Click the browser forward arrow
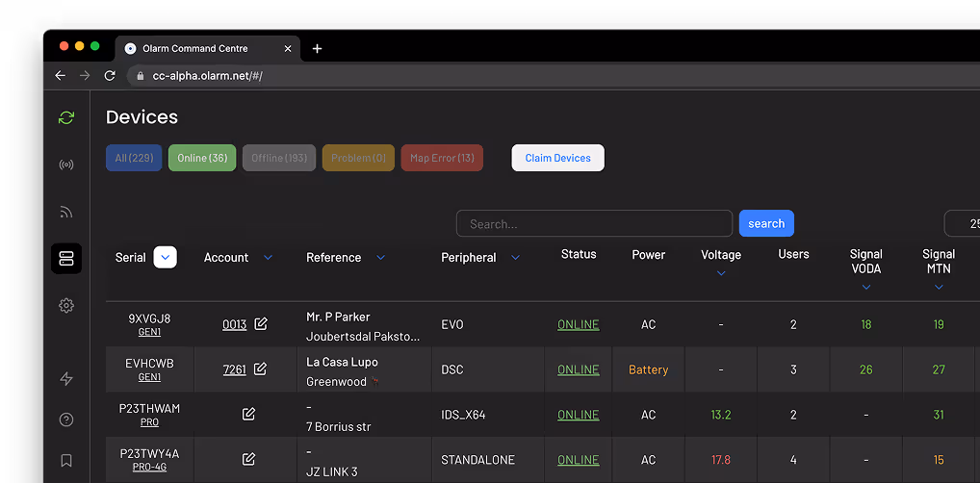This screenshot has height=483, width=980. click(85, 76)
